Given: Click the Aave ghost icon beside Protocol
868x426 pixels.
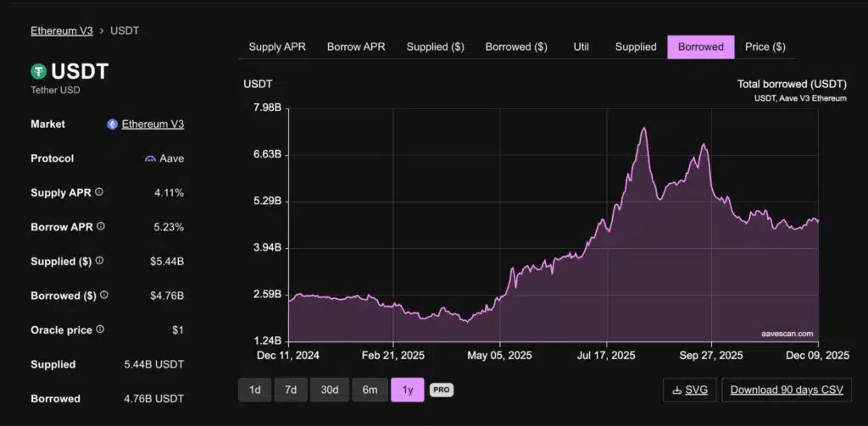Looking at the screenshot, I should [149, 158].
